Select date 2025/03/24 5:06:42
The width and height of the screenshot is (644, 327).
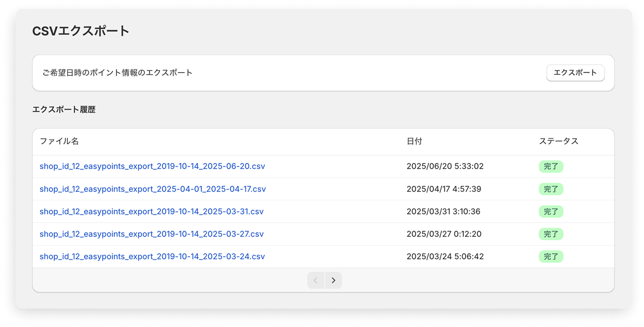pos(445,257)
